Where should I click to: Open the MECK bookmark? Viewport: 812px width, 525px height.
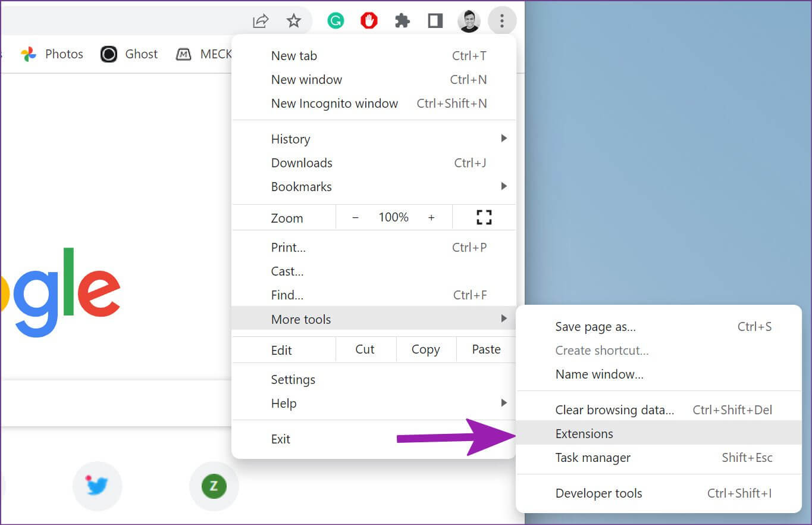[204, 54]
